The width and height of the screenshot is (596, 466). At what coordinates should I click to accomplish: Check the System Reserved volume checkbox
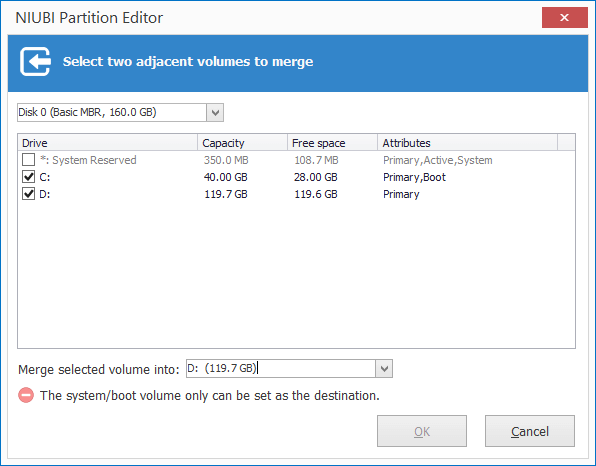[x=29, y=160]
